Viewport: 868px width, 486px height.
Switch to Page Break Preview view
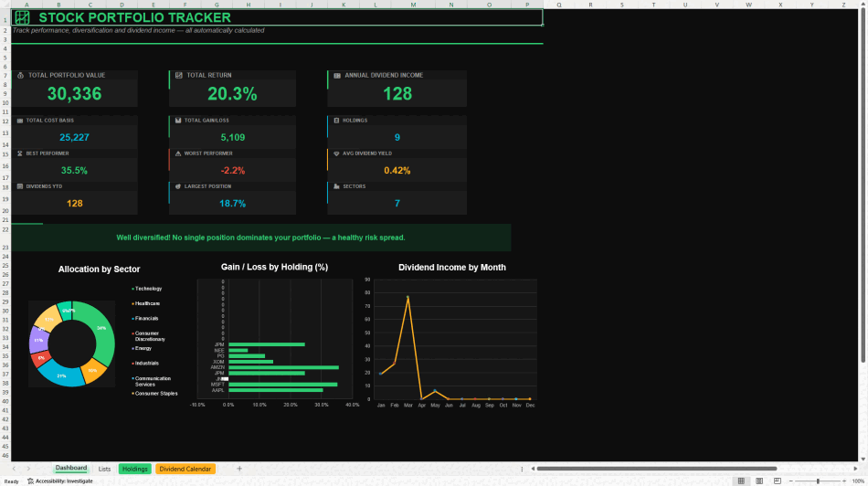pyautogui.click(x=778, y=481)
